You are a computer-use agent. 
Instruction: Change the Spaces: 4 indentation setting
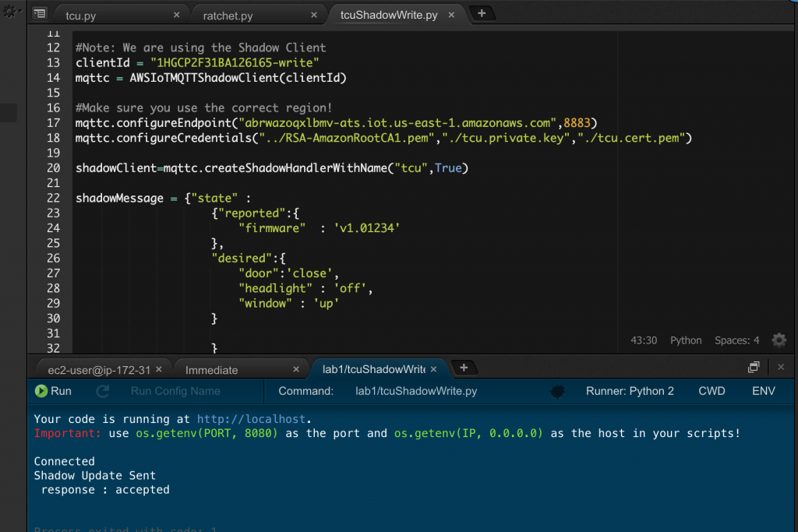tap(736, 340)
